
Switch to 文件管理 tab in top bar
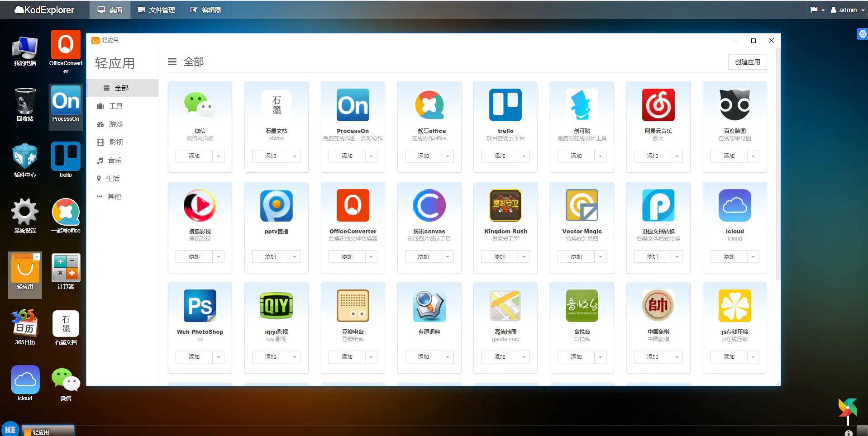click(157, 10)
